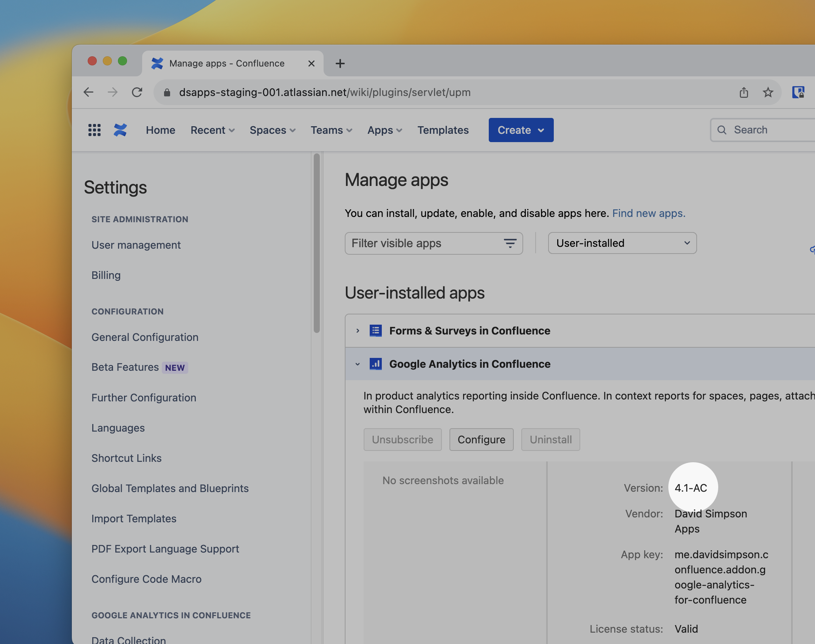Open the Spaces menu

click(272, 130)
